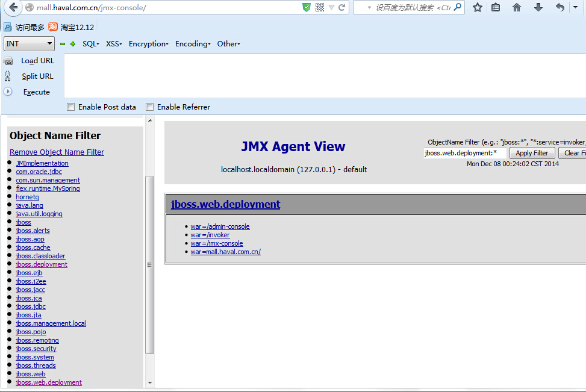Screen dimensions: 586x392
Task: Open the bookmarks list icon
Action: (x=496, y=7)
